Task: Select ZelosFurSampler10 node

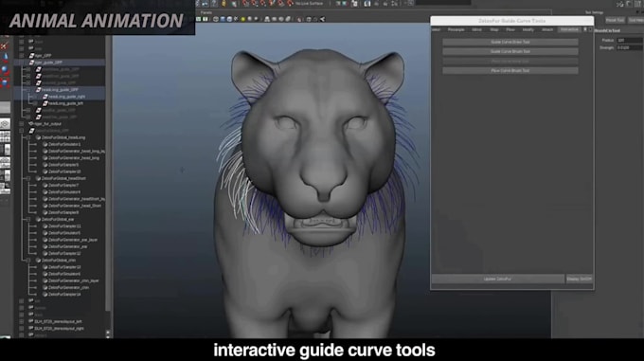Action: tap(64, 171)
